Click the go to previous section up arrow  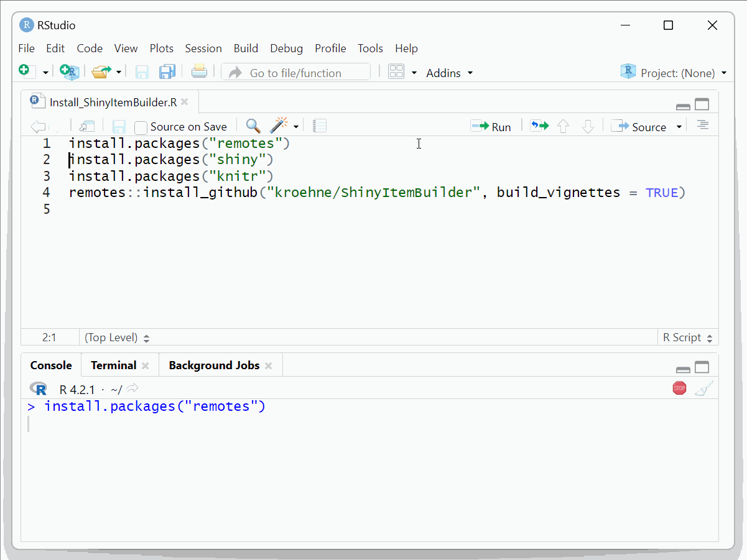564,127
